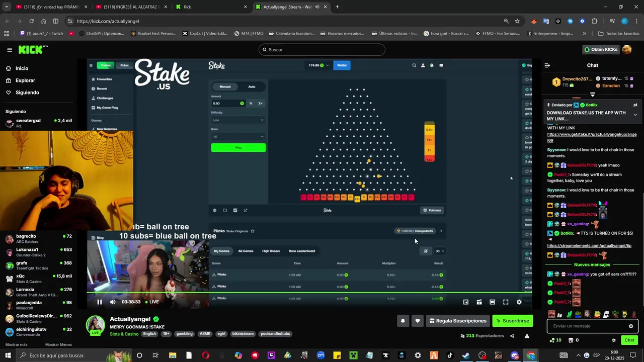Share the stream via share icon
The image size is (644, 362).
coord(512,336)
